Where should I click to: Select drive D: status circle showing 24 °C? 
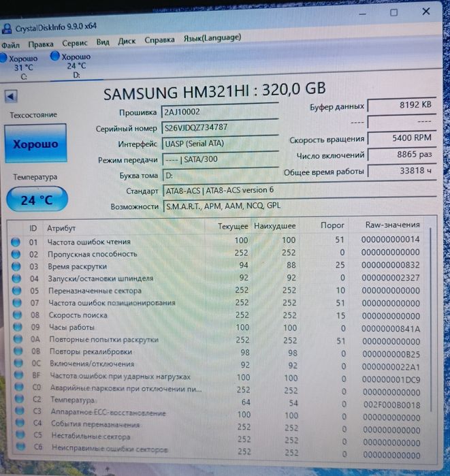pos(55,56)
